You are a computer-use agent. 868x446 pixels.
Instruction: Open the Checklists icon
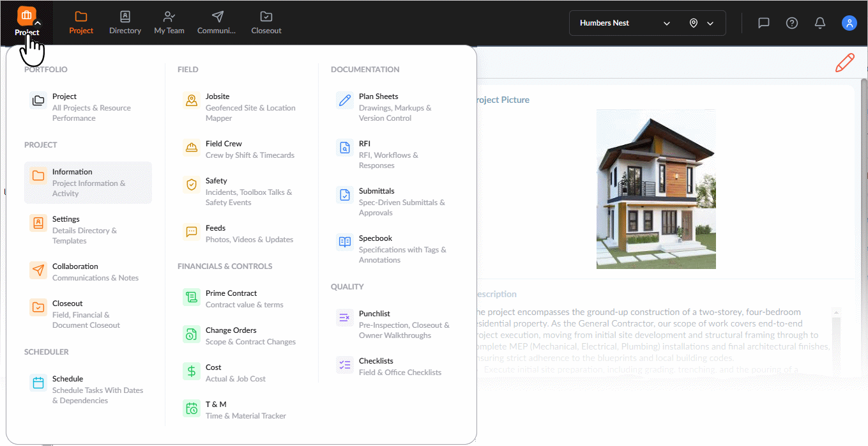click(345, 365)
